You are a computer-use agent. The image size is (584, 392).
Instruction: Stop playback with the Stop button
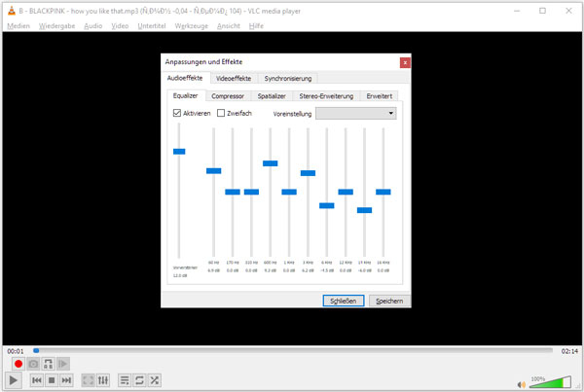[x=52, y=380]
